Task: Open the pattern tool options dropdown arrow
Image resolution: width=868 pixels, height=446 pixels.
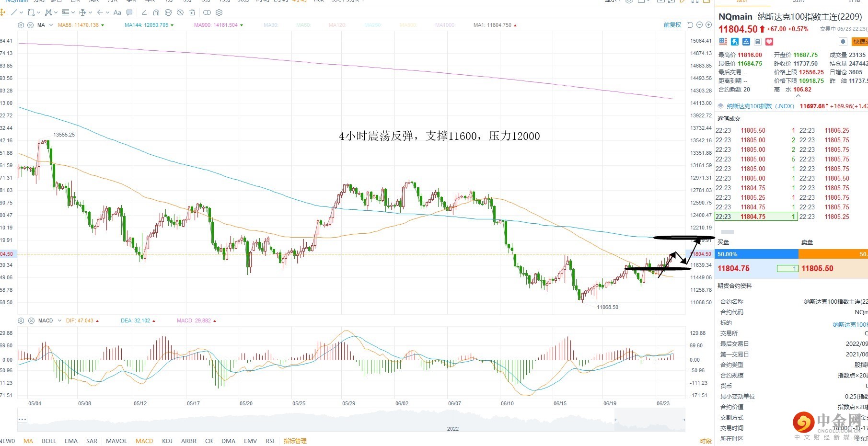Action: [56, 12]
